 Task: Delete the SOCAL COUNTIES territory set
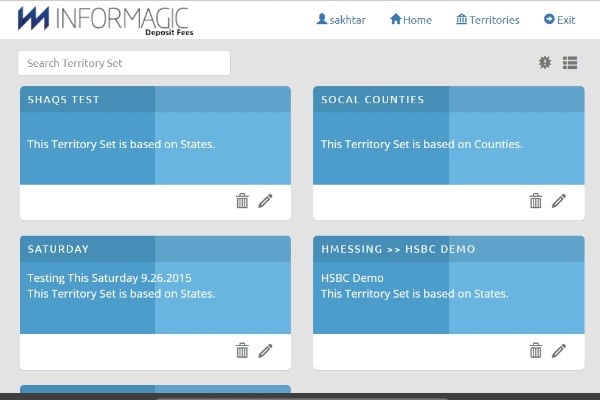[x=535, y=201]
